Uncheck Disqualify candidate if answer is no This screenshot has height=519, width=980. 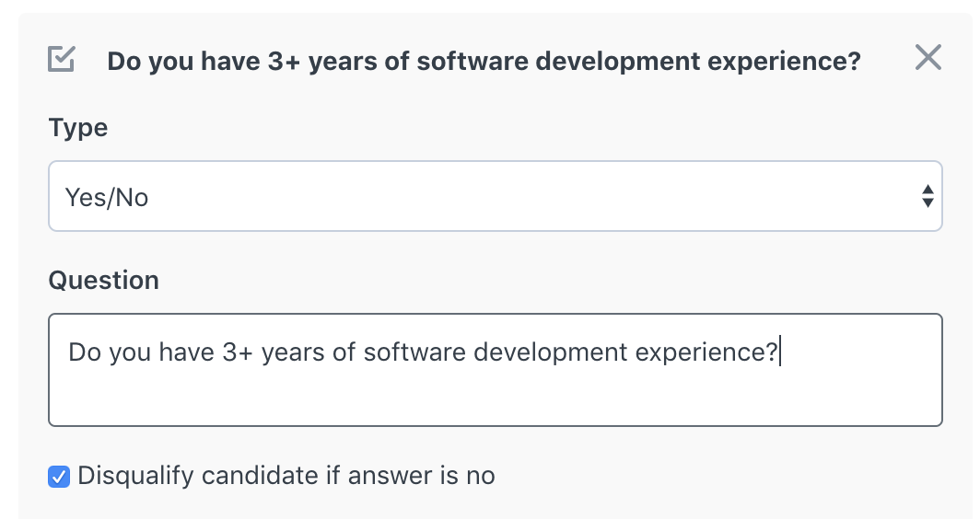pos(59,477)
